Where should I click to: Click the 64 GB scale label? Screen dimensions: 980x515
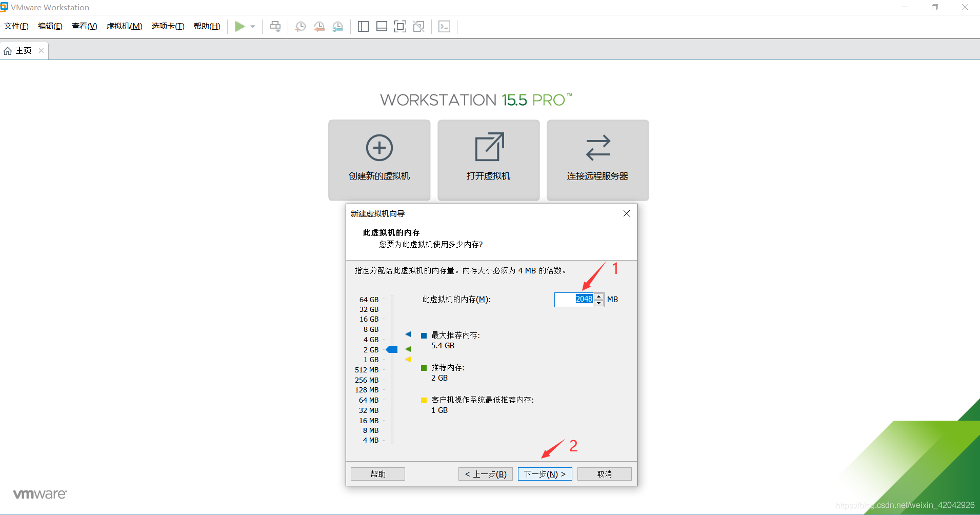coord(369,300)
